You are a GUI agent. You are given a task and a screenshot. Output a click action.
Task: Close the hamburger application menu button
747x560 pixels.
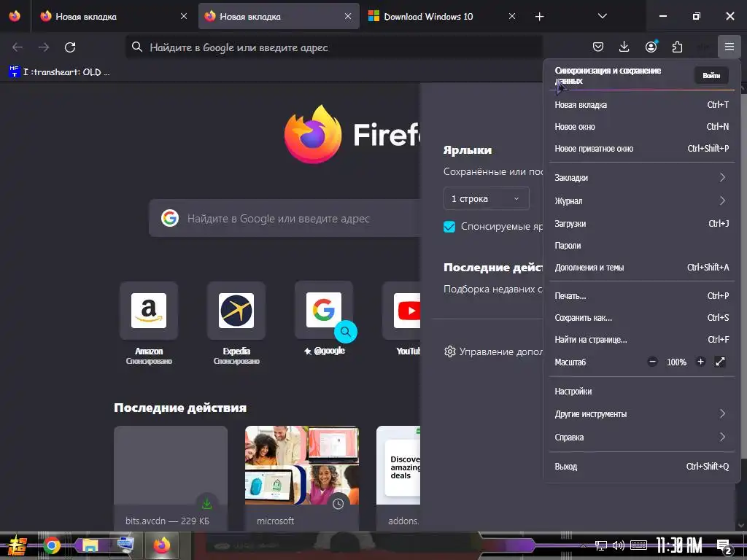pyautogui.click(x=729, y=47)
